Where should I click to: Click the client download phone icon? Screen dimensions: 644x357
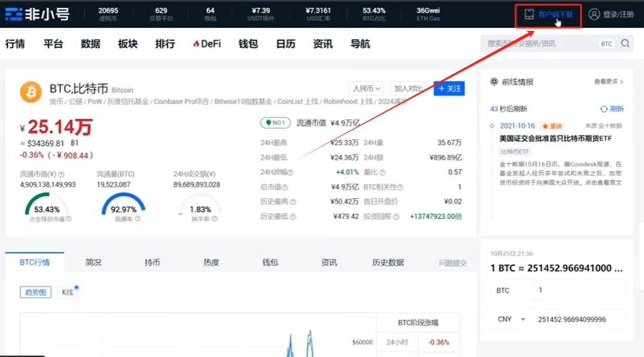(x=529, y=14)
